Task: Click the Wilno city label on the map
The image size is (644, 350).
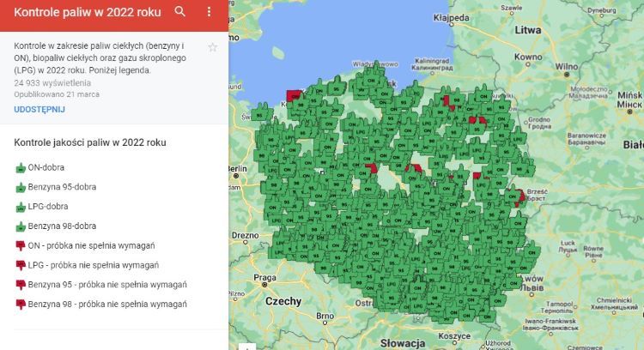Action: click(567, 66)
